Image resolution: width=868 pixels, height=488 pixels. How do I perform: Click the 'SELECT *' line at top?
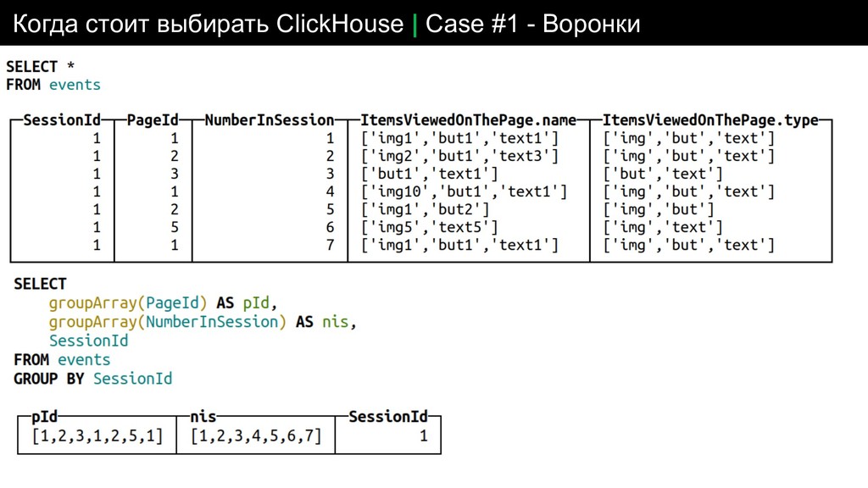pyautogui.click(x=41, y=66)
